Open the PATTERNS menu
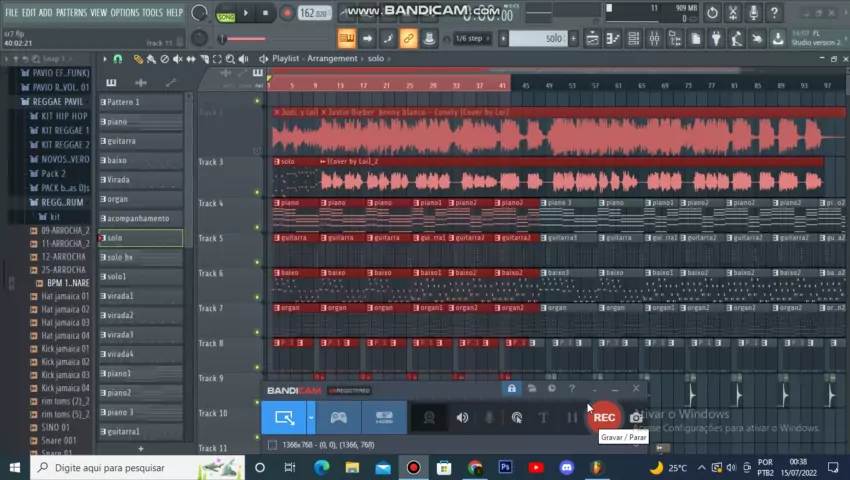 [x=70, y=12]
